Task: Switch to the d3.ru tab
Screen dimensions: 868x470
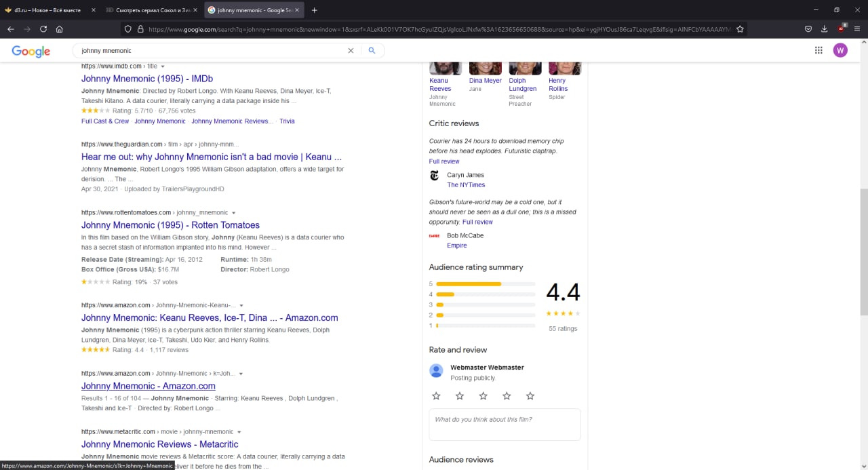Action: tap(51, 10)
